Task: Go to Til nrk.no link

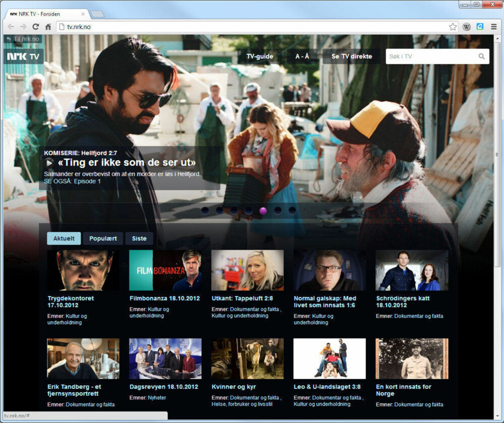Action: [23, 39]
